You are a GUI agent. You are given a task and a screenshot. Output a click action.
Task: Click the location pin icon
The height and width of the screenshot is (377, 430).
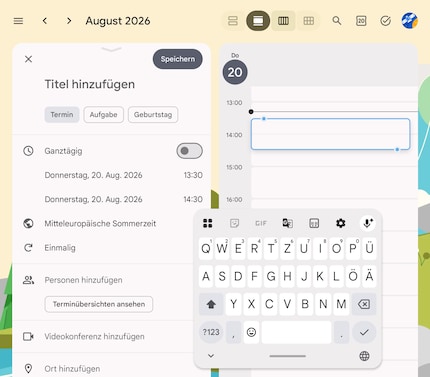coord(28,369)
